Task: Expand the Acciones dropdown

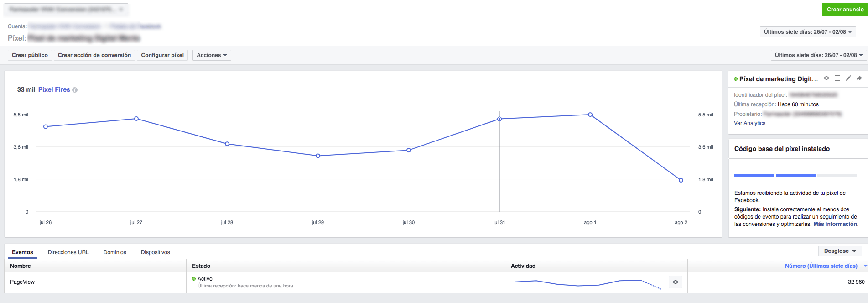Action: tap(212, 55)
